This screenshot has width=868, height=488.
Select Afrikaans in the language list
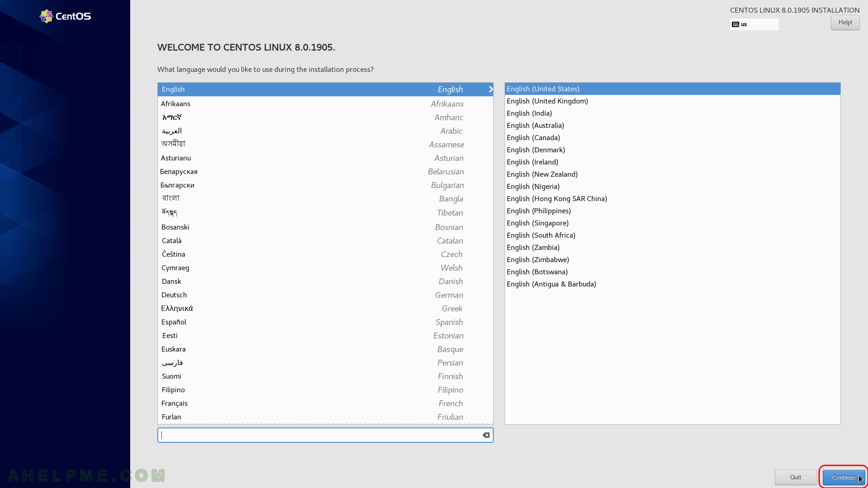pyautogui.click(x=325, y=104)
